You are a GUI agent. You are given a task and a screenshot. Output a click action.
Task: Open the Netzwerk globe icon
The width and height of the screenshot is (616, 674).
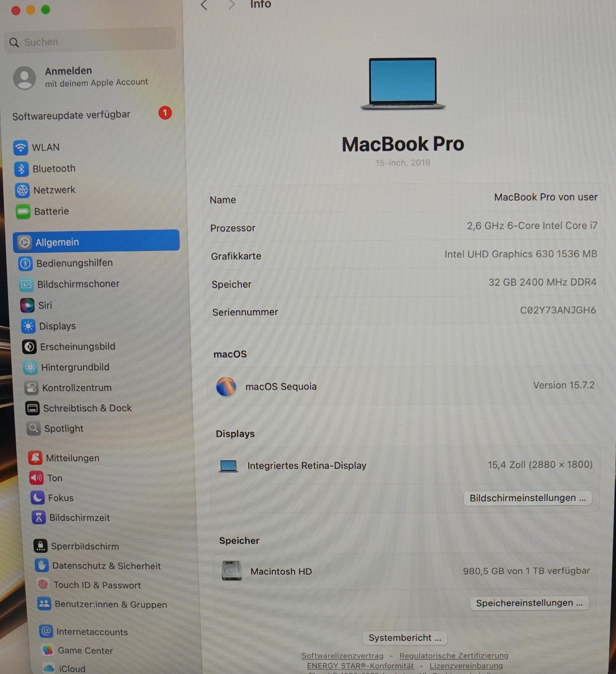tap(22, 190)
